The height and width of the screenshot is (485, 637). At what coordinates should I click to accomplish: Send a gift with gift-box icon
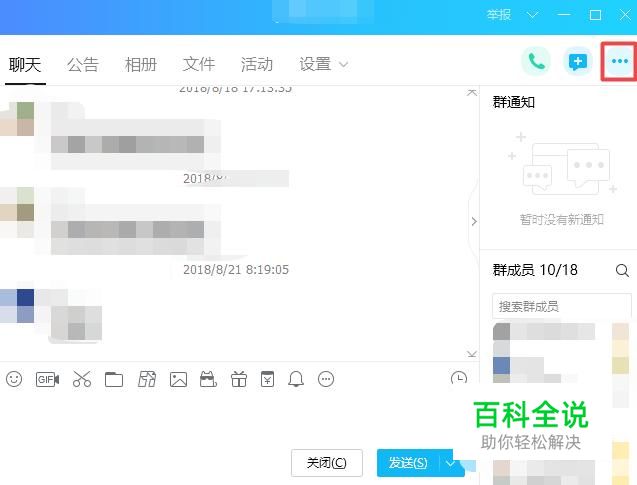[x=239, y=379]
